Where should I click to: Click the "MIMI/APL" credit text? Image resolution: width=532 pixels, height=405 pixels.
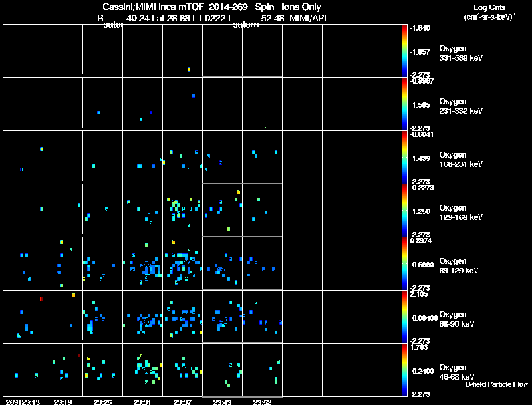pos(309,18)
